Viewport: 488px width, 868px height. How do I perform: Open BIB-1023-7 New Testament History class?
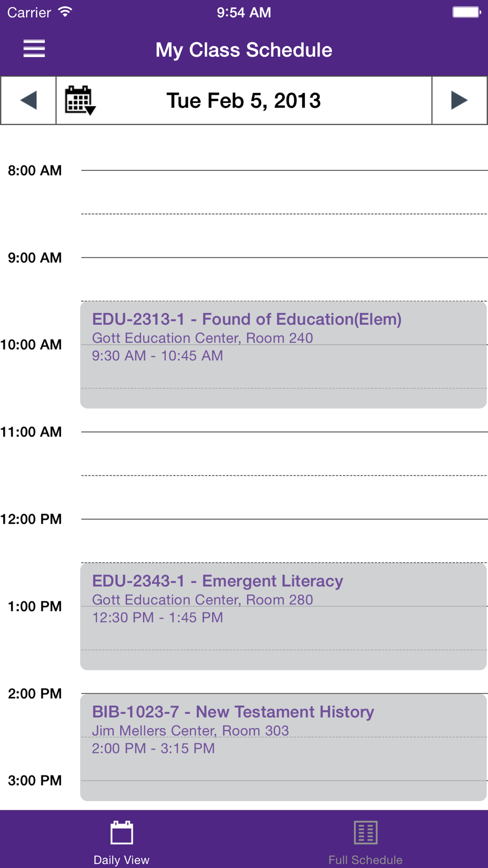[x=233, y=712]
